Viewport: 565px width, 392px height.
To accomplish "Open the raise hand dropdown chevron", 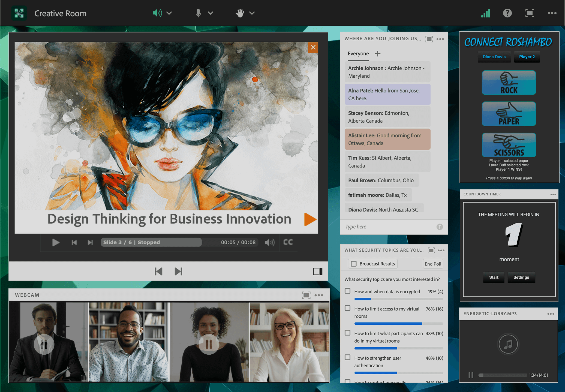I will pyautogui.click(x=252, y=13).
